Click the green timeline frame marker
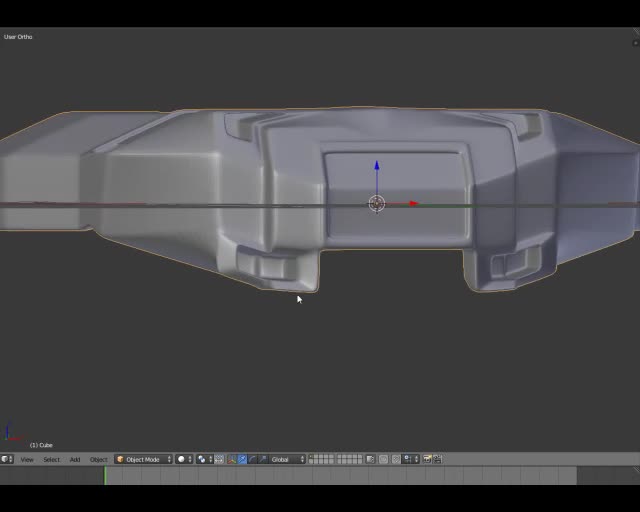 (x=105, y=475)
